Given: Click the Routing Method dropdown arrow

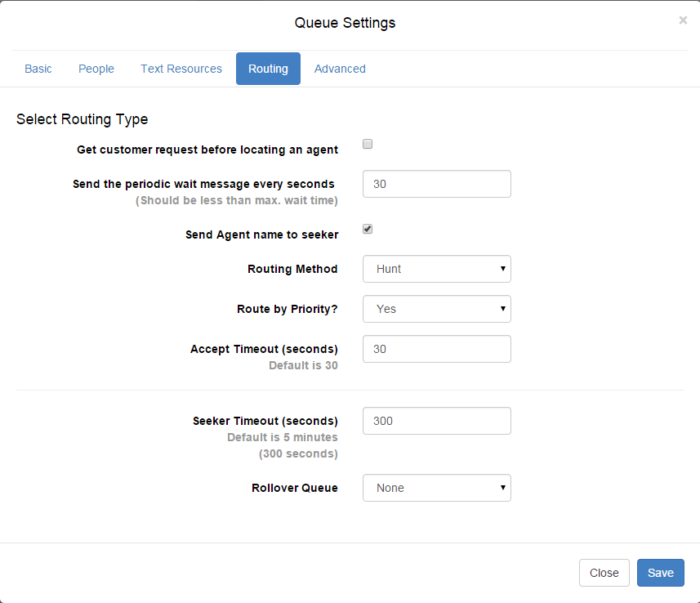Looking at the screenshot, I should [502, 269].
